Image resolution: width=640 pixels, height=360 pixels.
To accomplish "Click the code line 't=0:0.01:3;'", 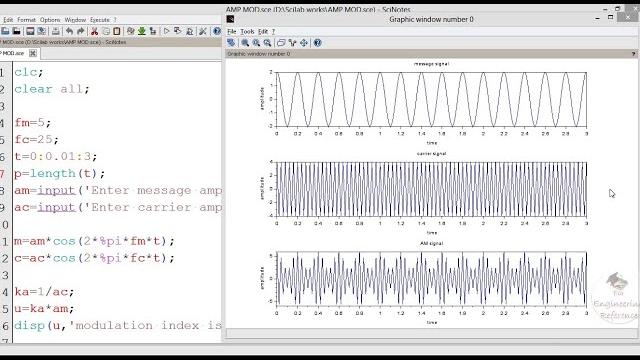I will click(56, 156).
